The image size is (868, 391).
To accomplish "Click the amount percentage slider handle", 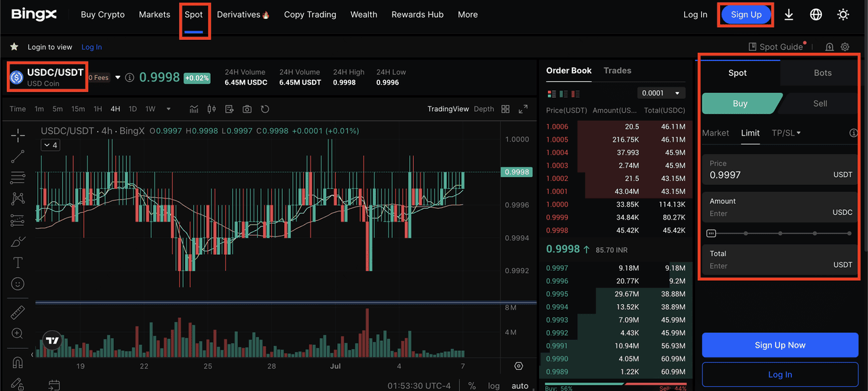I will point(711,233).
